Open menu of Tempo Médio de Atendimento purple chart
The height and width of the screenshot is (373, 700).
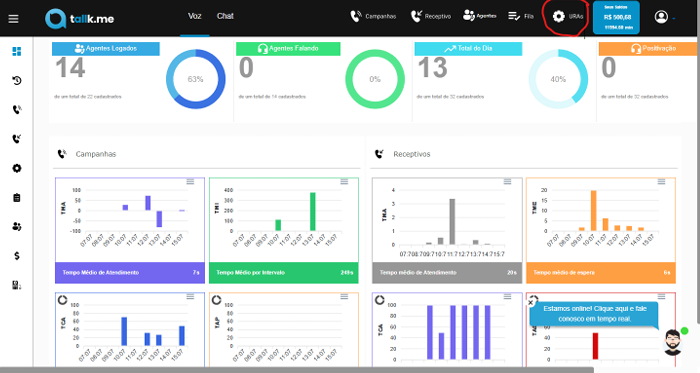coord(190,182)
